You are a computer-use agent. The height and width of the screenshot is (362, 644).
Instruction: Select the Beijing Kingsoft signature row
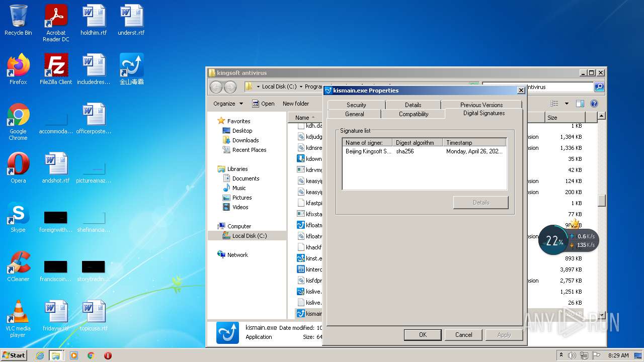[x=424, y=151]
